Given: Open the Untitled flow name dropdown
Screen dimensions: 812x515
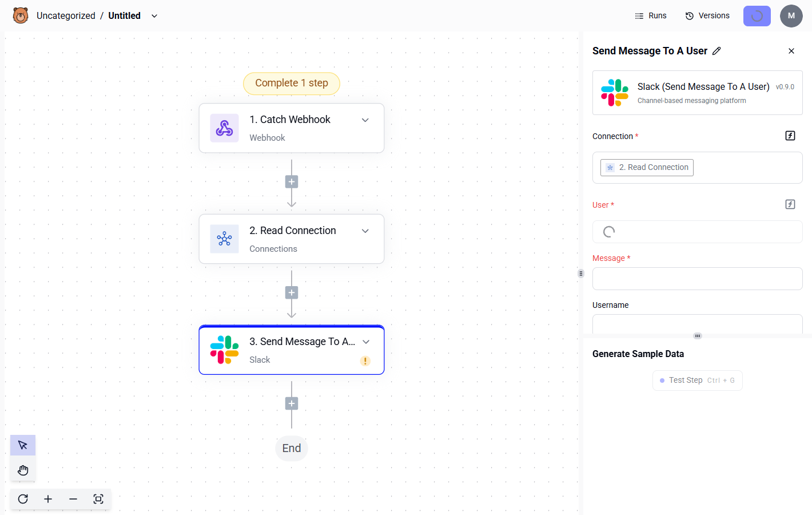Looking at the screenshot, I should click(154, 16).
